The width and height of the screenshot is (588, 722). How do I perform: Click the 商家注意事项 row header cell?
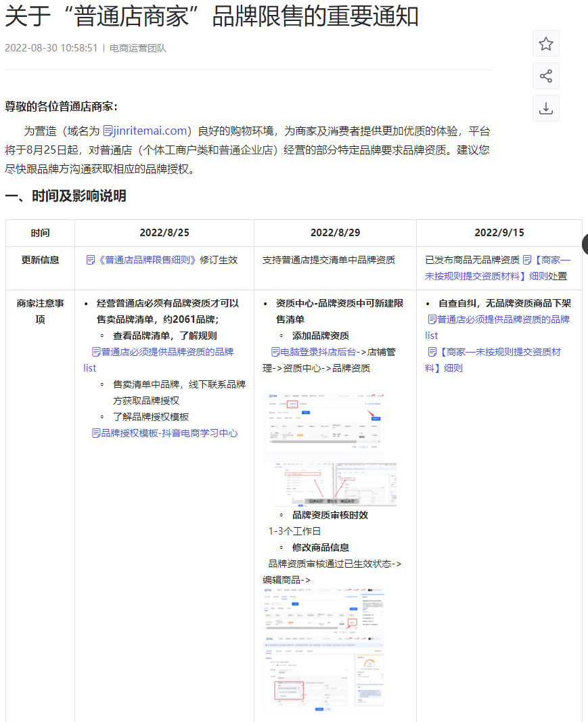[40, 311]
